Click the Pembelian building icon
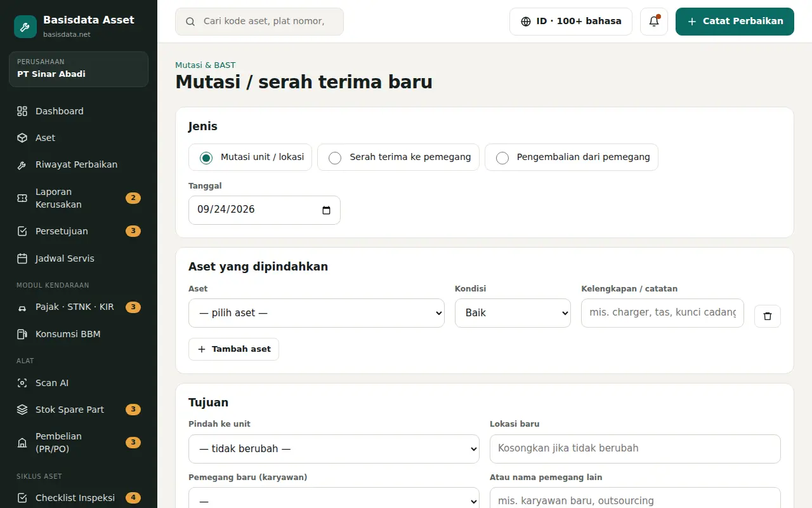 point(22,443)
